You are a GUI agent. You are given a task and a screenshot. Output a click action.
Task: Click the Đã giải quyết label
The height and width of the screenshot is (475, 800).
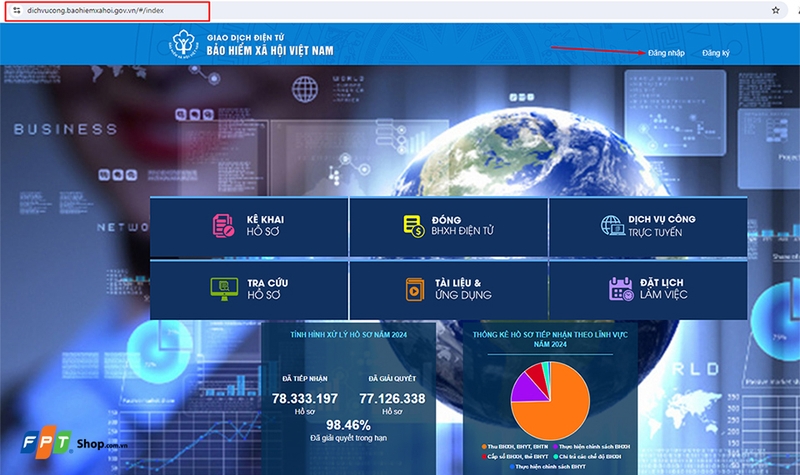point(392,379)
